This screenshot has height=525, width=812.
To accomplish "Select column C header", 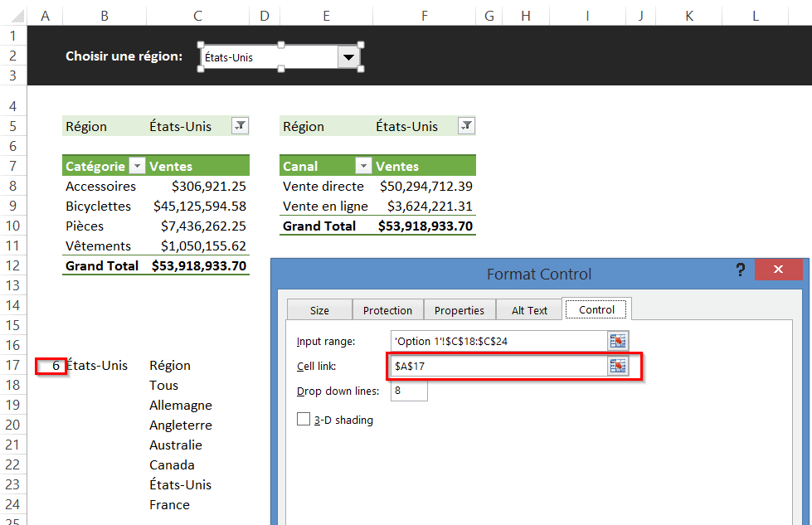I will [197, 15].
